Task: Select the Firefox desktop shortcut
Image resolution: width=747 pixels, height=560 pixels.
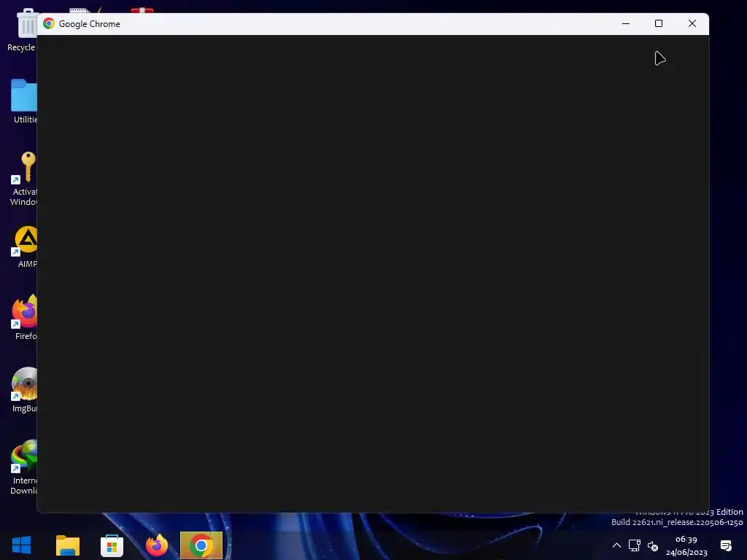Action: [25, 317]
